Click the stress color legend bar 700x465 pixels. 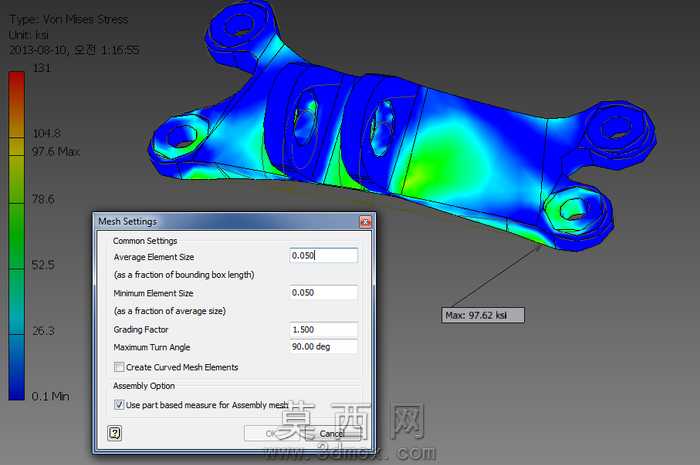[x=17, y=236]
